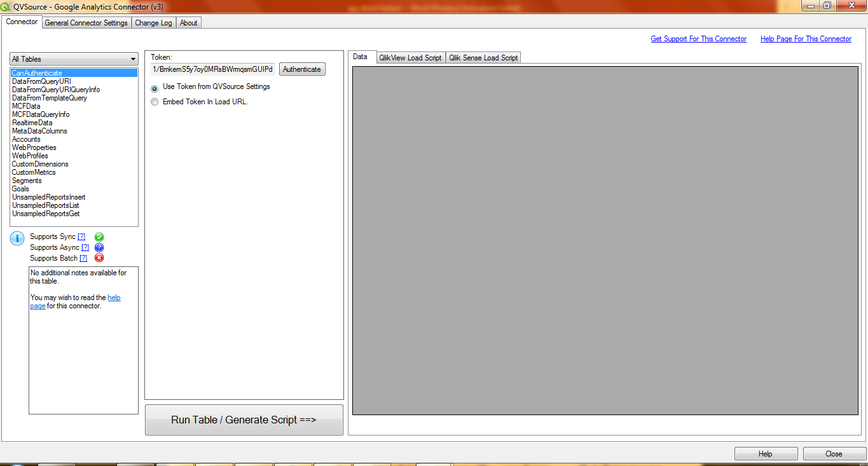Select Use Token from QVSource Settings
The image size is (868, 466).
point(155,89)
